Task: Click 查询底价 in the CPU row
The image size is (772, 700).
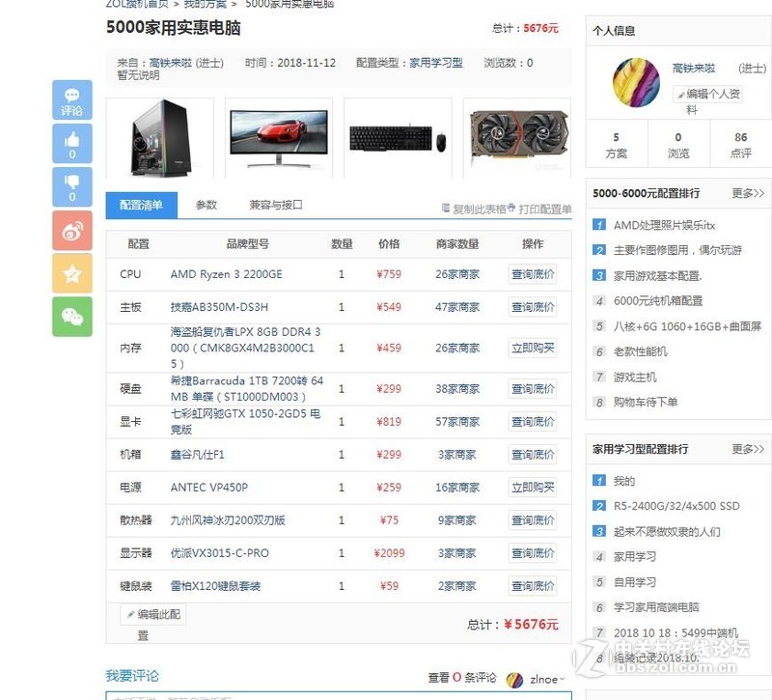Action: 533,274
